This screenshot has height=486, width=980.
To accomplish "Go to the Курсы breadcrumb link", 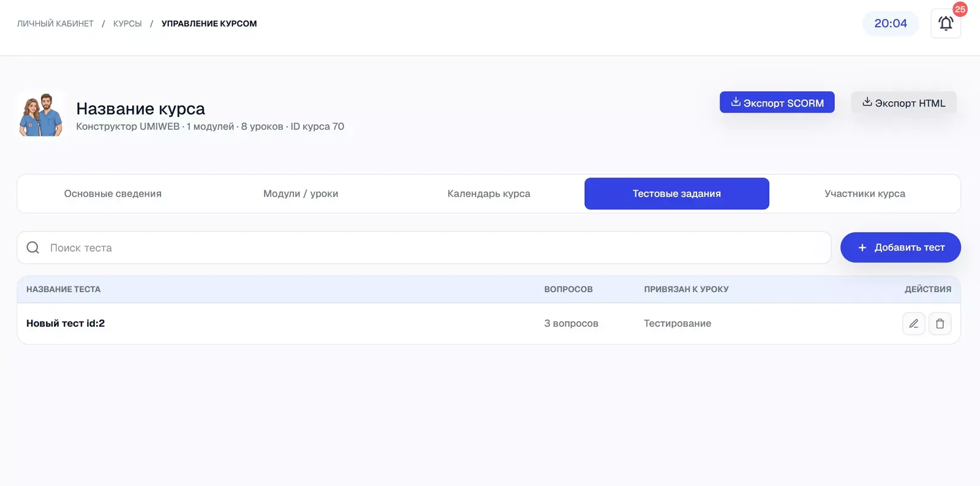I will [x=127, y=24].
